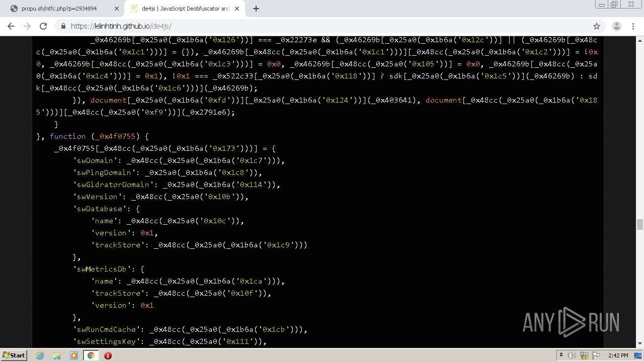Select the Chrome taskbar button
This screenshot has height=362, width=644.
[x=91, y=355]
